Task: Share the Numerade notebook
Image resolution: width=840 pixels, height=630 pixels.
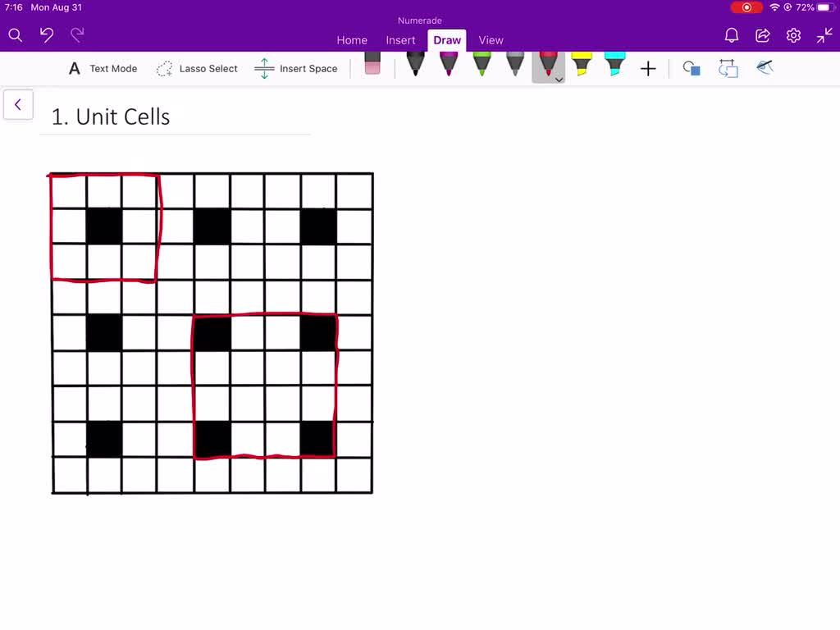Action: click(x=762, y=35)
